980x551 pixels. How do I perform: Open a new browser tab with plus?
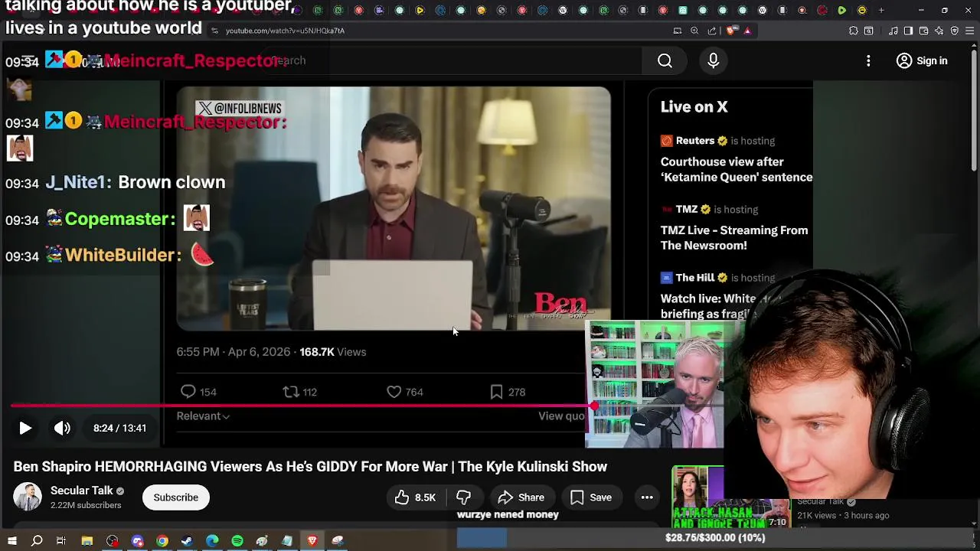(881, 10)
